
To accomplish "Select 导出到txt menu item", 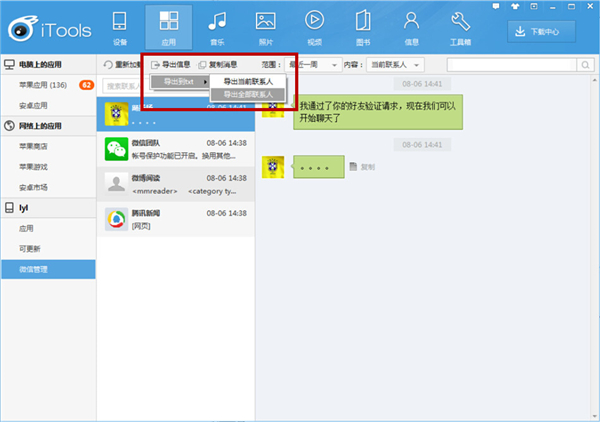I will [179, 81].
